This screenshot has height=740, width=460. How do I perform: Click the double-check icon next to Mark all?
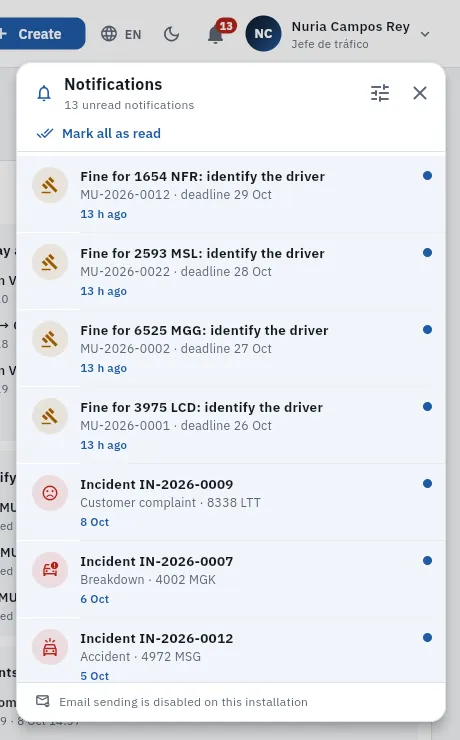45,134
